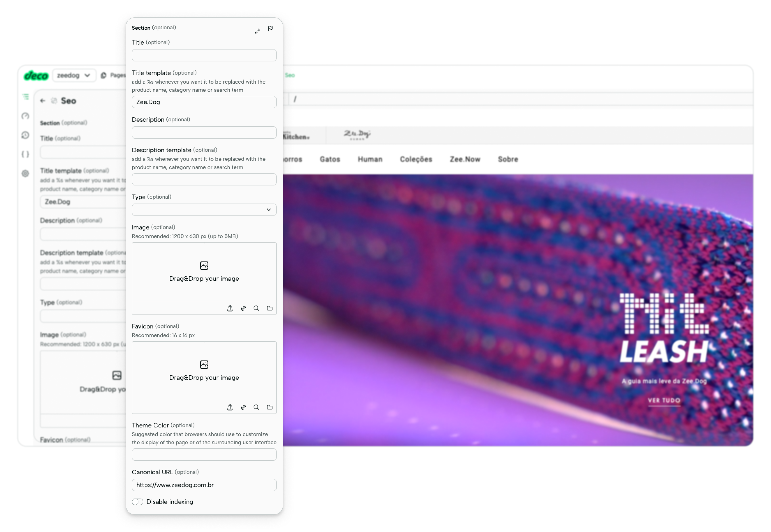The width and height of the screenshot is (771, 532).
Task: Open the gauge icon in left sidebar
Action: pos(25,116)
